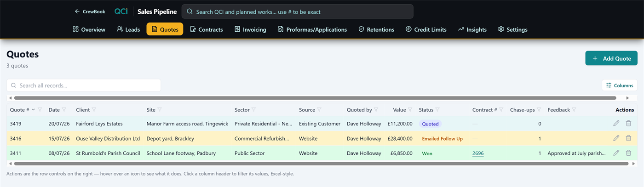Image resolution: width=644 pixels, height=187 pixels.
Task: Click the filter icon on Chase-ups column
Action: point(539,110)
